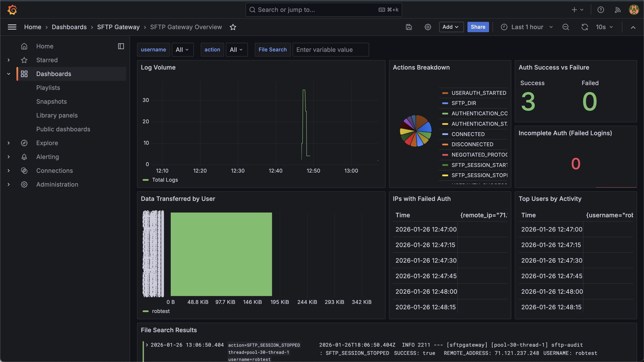Image resolution: width=644 pixels, height=362 pixels.
Task: Open the user profile avatar
Action: 634,10
